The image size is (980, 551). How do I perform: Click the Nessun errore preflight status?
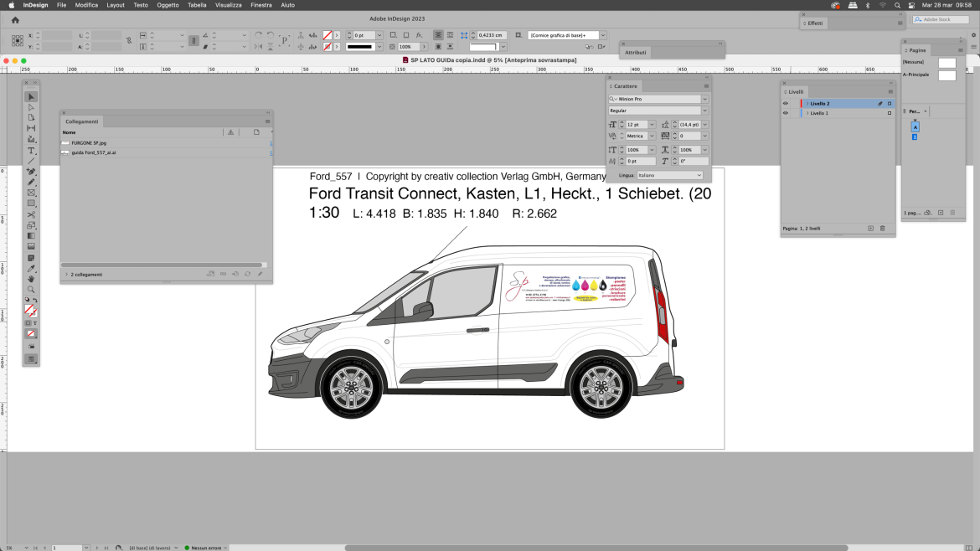click(x=206, y=548)
